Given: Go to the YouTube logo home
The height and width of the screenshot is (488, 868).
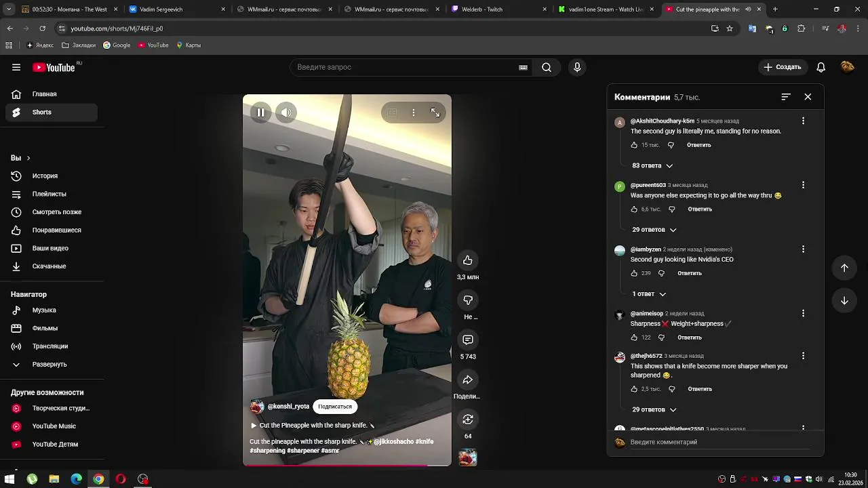Looking at the screenshot, I should click(x=54, y=67).
